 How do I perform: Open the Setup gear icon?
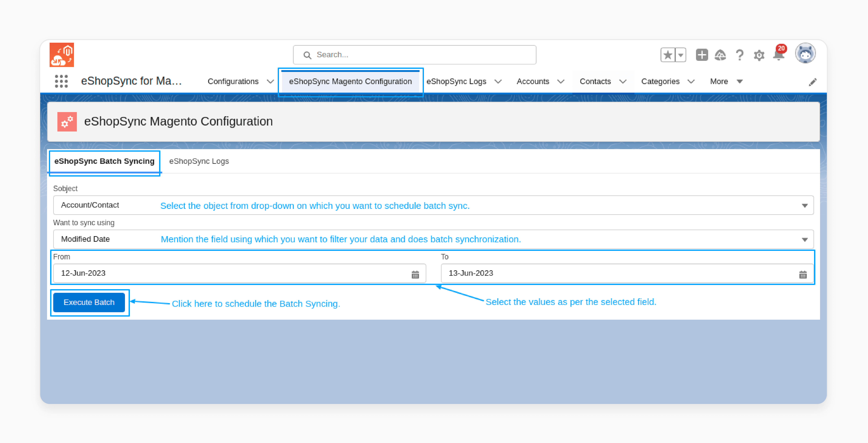759,55
